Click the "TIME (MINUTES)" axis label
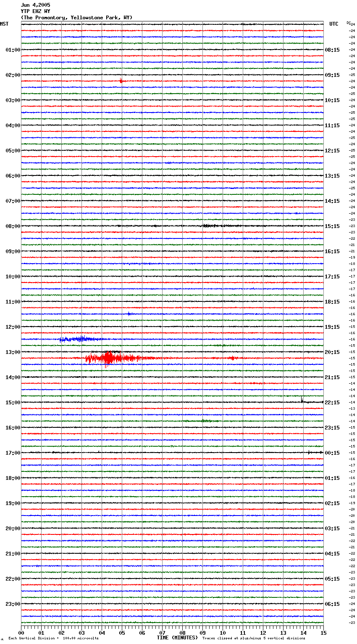 tap(177, 638)
